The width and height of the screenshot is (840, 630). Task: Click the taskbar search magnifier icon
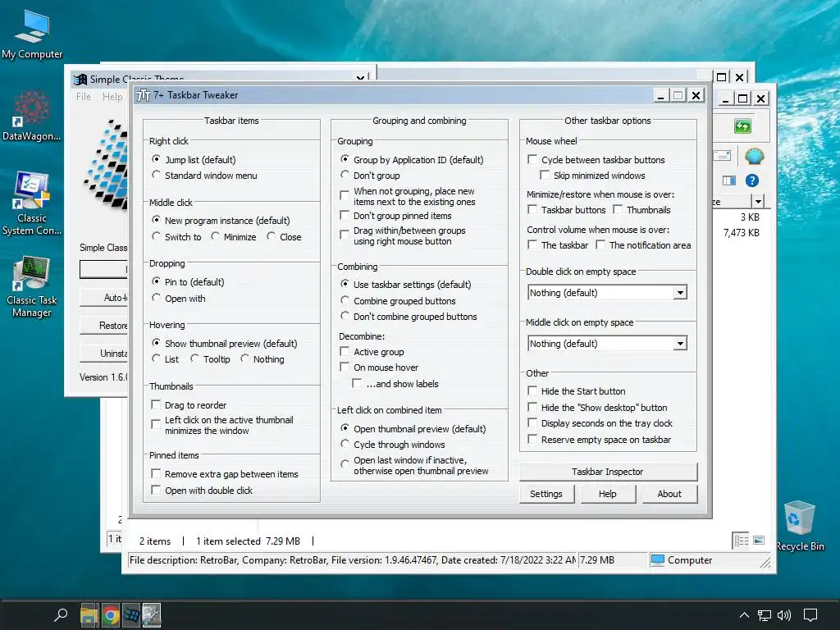click(61, 615)
